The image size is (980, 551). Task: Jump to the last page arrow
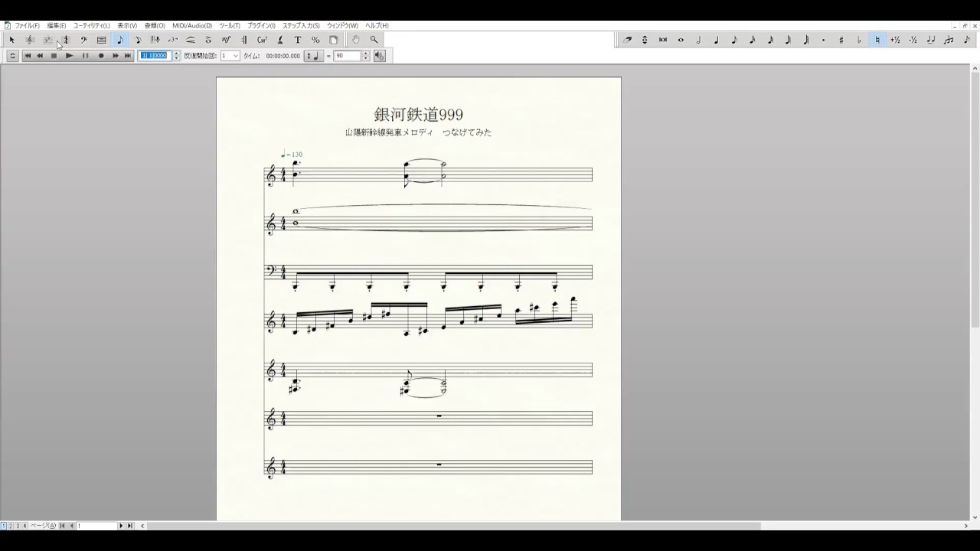[x=129, y=526]
